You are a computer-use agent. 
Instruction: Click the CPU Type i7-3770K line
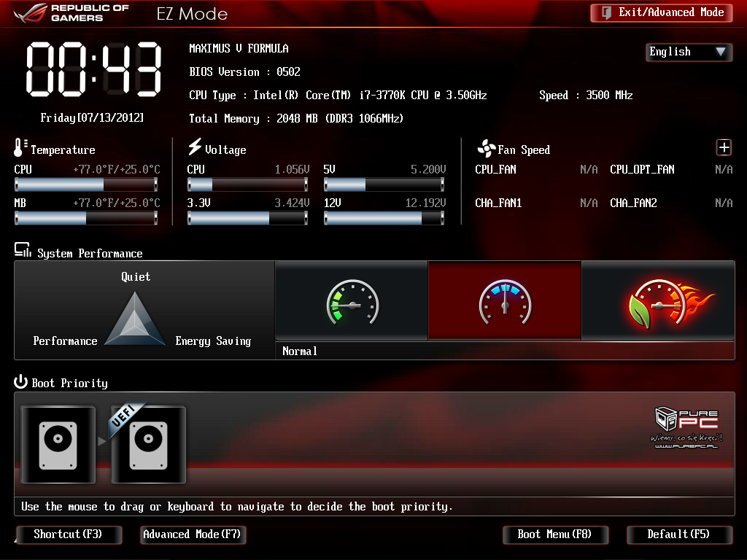(338, 96)
